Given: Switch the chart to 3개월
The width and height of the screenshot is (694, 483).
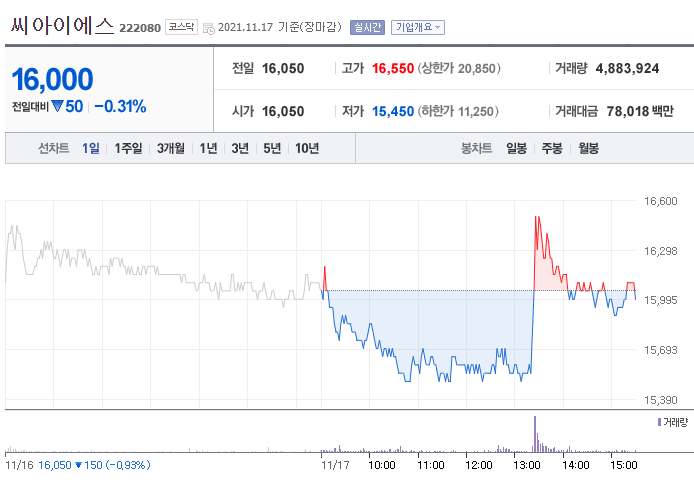Looking at the screenshot, I should 171,148.
